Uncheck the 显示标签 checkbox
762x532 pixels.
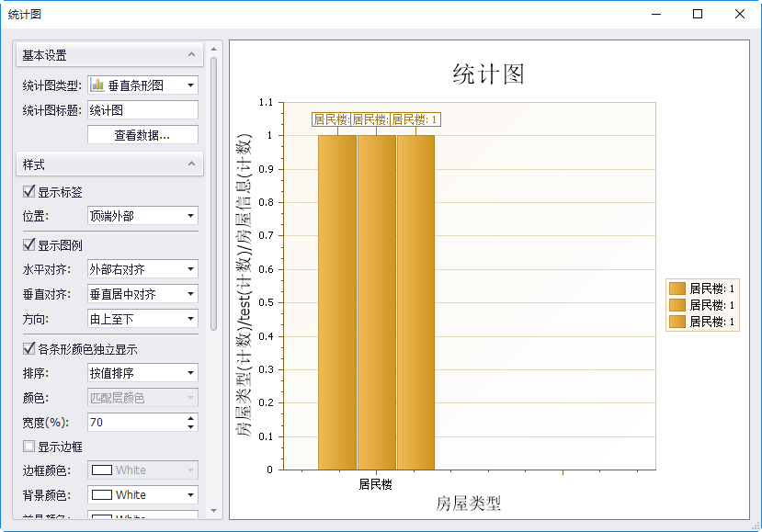point(28,192)
